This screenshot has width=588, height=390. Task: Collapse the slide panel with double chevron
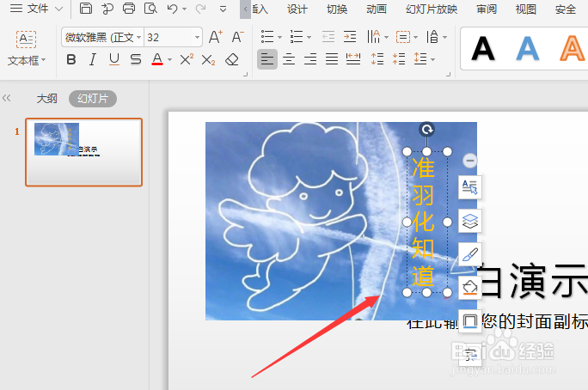click(x=6, y=98)
